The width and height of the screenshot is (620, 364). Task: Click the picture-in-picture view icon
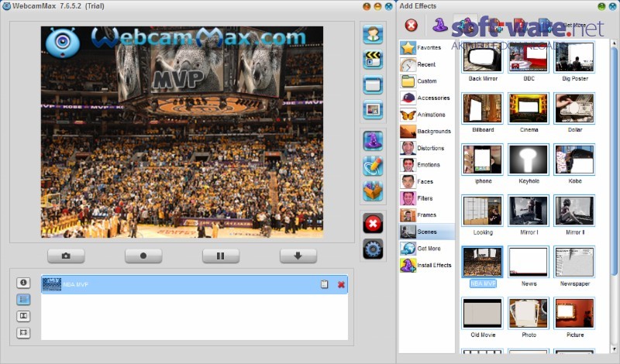click(23, 316)
